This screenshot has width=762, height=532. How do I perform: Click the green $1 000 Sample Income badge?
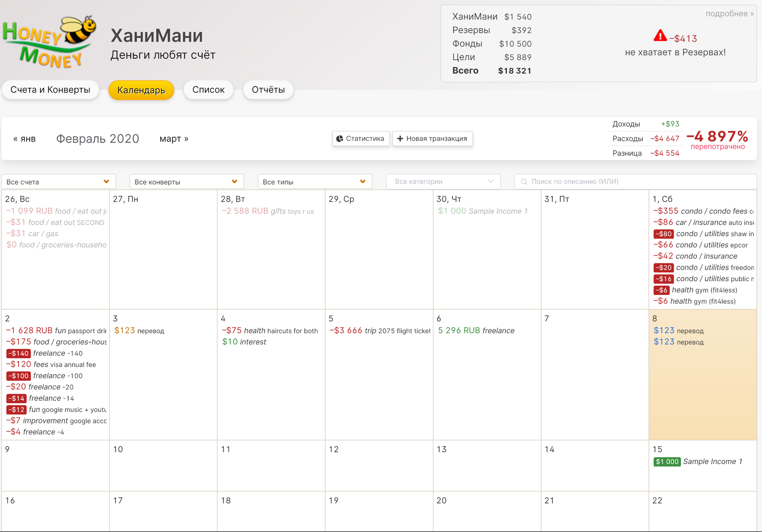point(667,462)
